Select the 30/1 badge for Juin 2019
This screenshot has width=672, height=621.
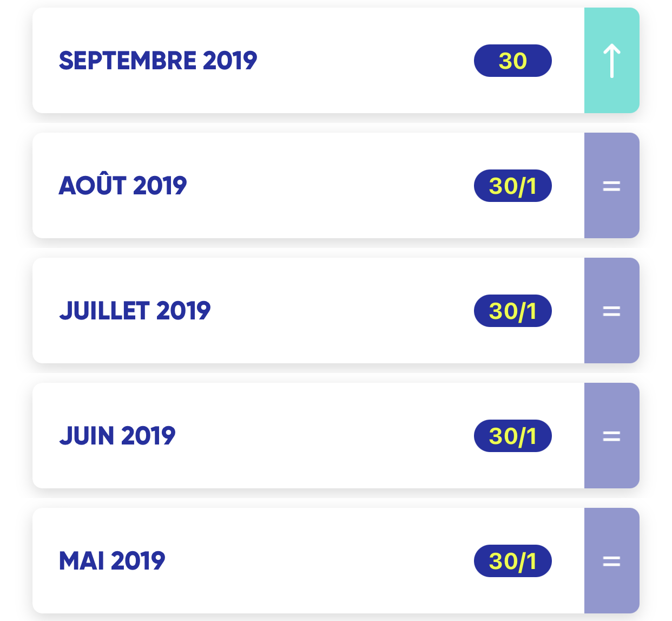point(513,436)
